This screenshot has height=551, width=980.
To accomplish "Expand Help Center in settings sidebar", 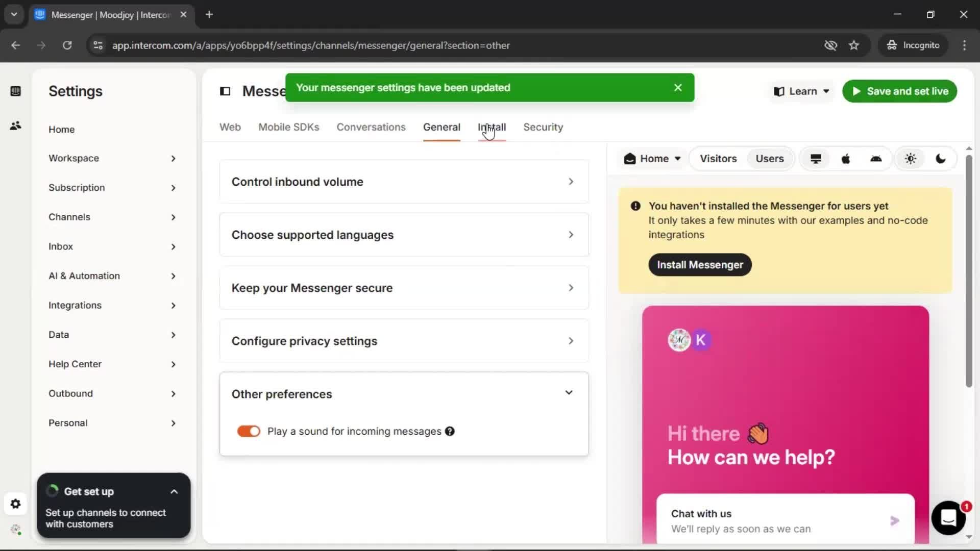I will 112,364.
